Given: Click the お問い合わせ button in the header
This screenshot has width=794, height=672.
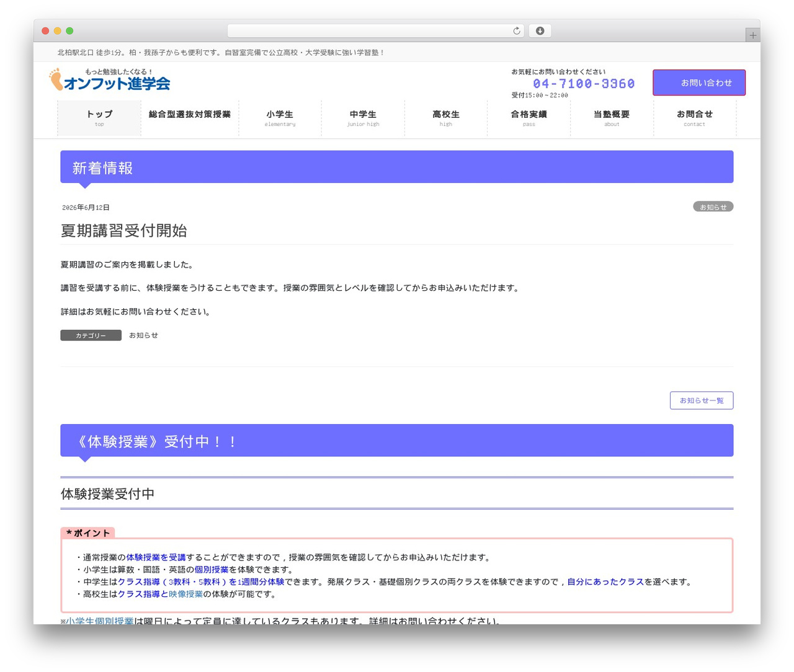Looking at the screenshot, I should click(699, 82).
